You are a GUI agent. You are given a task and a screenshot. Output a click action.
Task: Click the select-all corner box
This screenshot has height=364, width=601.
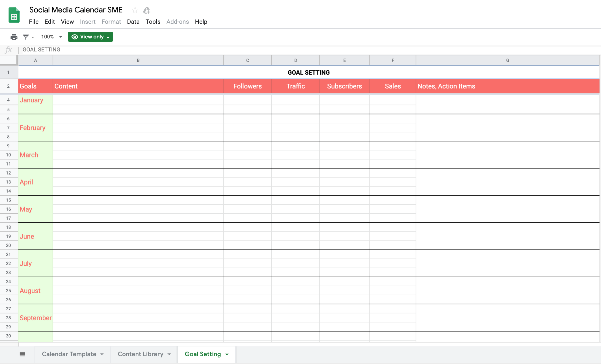click(x=9, y=60)
